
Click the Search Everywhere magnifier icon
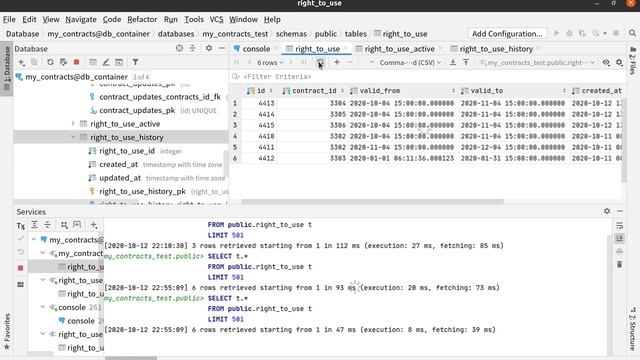(x=632, y=33)
